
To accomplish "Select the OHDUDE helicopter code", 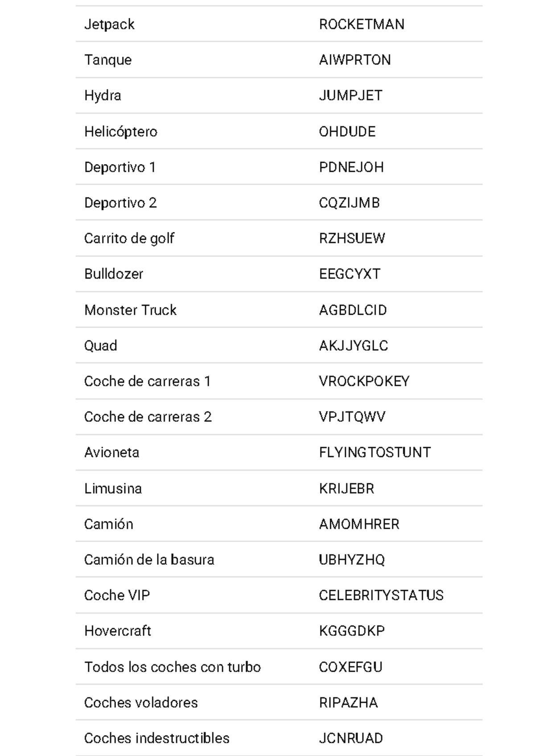I will click(x=347, y=131).
